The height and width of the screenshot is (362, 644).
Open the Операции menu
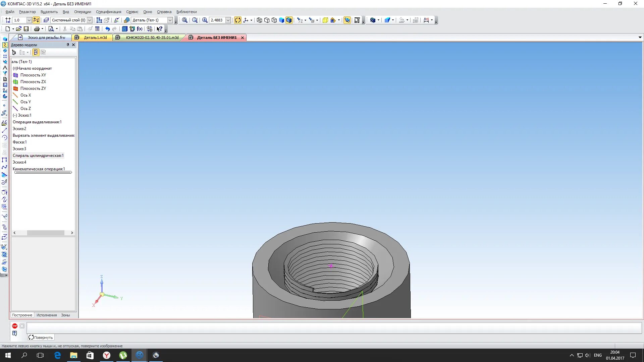coord(83,12)
